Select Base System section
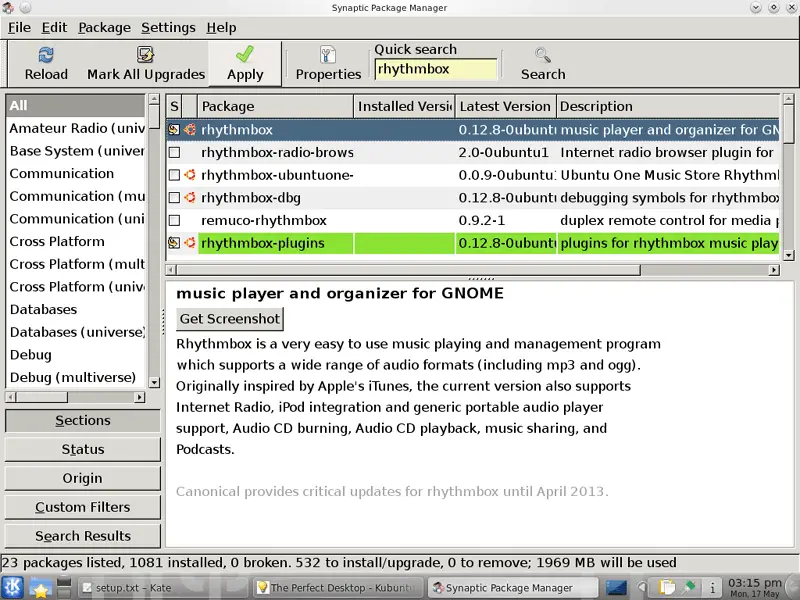 point(76,151)
